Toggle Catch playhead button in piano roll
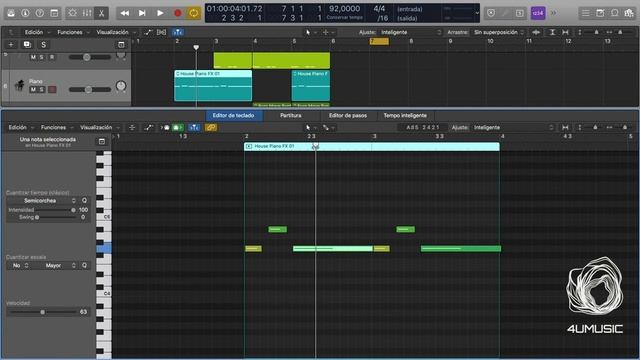640x360 pixels. coord(194,128)
